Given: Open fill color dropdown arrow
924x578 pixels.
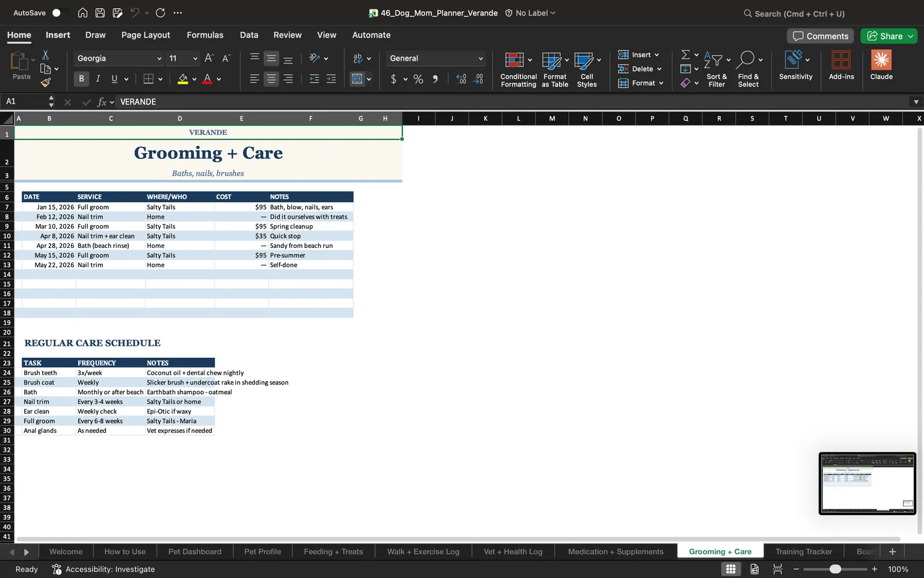Looking at the screenshot, I should [x=195, y=79].
